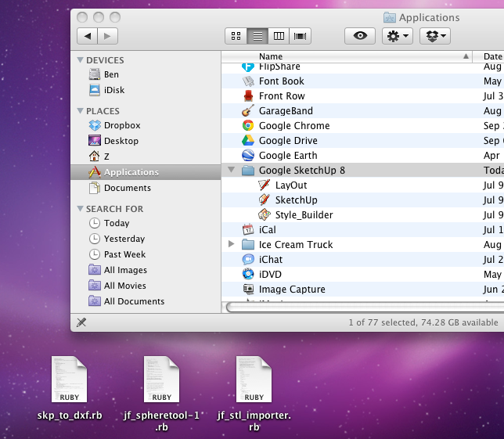Select the SketchUp application
The image size is (504, 439).
tap(362, 200)
